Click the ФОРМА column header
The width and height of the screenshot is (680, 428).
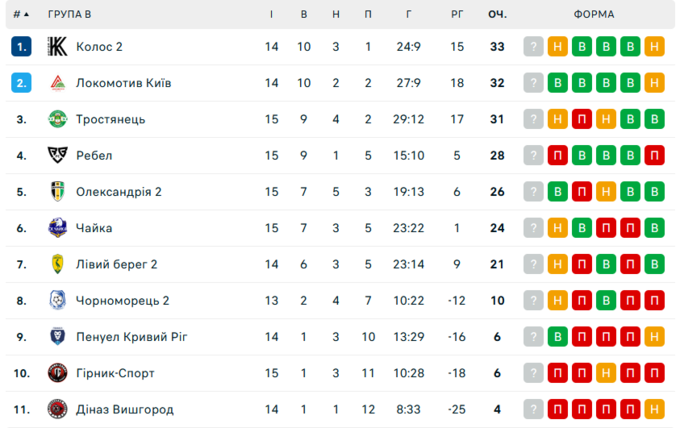pyautogui.click(x=594, y=15)
